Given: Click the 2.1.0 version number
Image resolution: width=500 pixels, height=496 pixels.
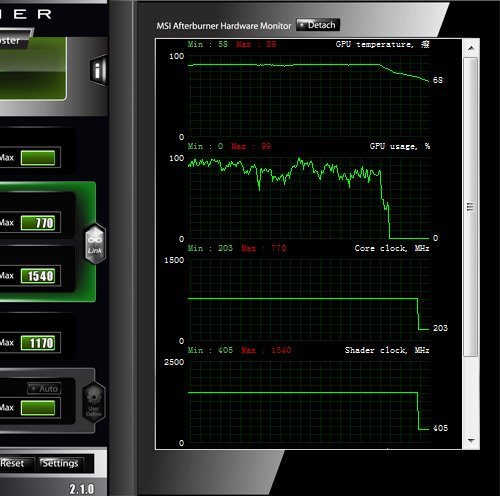Looking at the screenshot, I should coord(82,489).
